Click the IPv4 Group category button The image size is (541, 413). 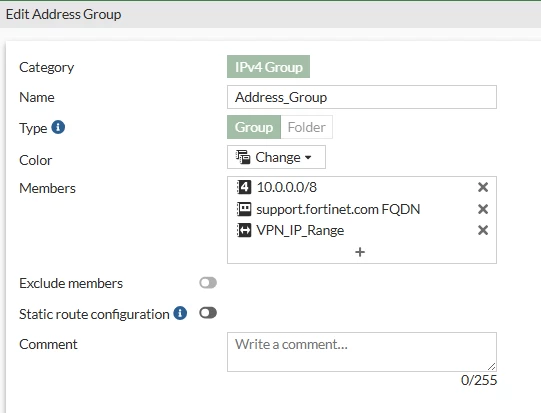[268, 67]
